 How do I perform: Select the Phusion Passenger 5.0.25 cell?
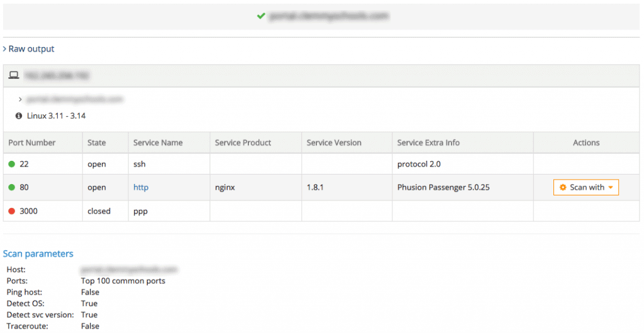463,187
